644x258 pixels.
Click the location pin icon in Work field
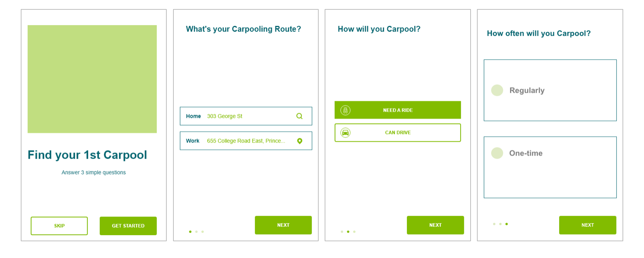point(300,141)
